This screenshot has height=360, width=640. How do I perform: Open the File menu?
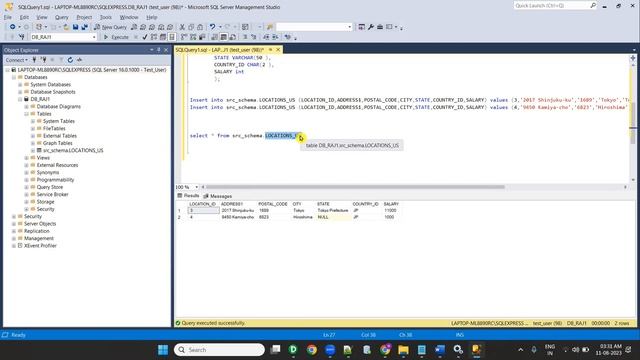[x=8, y=17]
